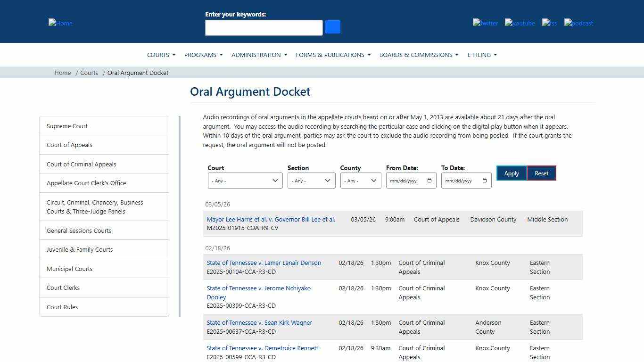Open the Court filter dropdown

click(245, 180)
